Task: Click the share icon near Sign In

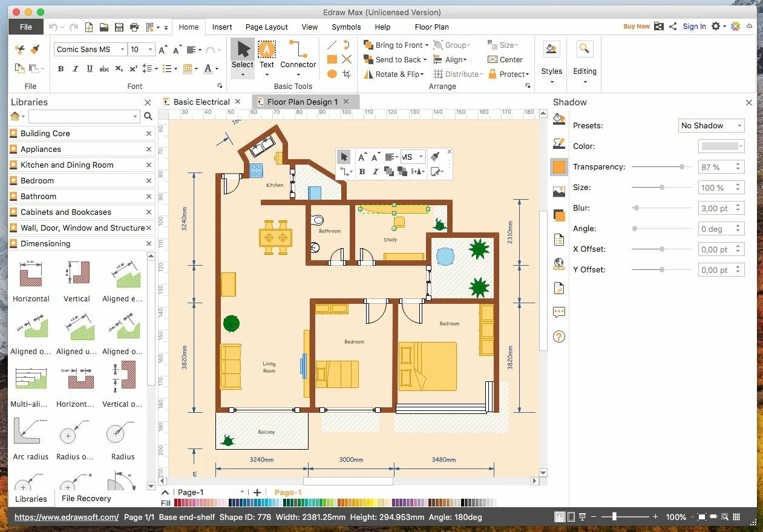Action: [x=673, y=27]
